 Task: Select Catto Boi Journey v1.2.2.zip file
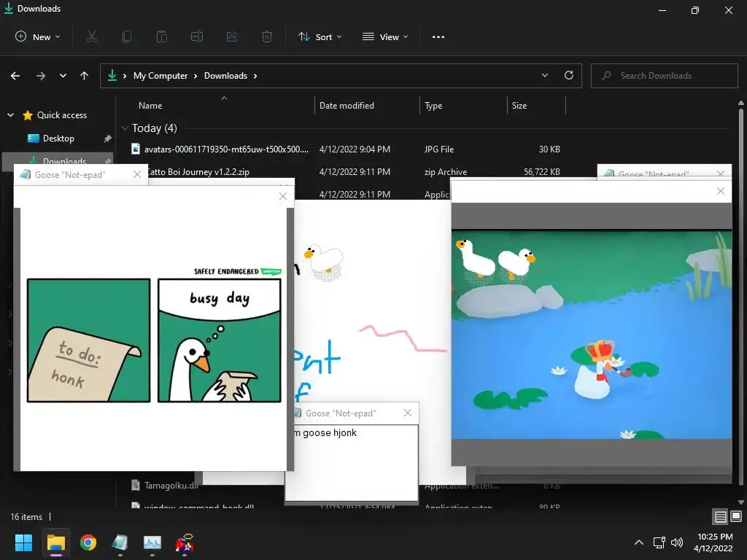198,172
